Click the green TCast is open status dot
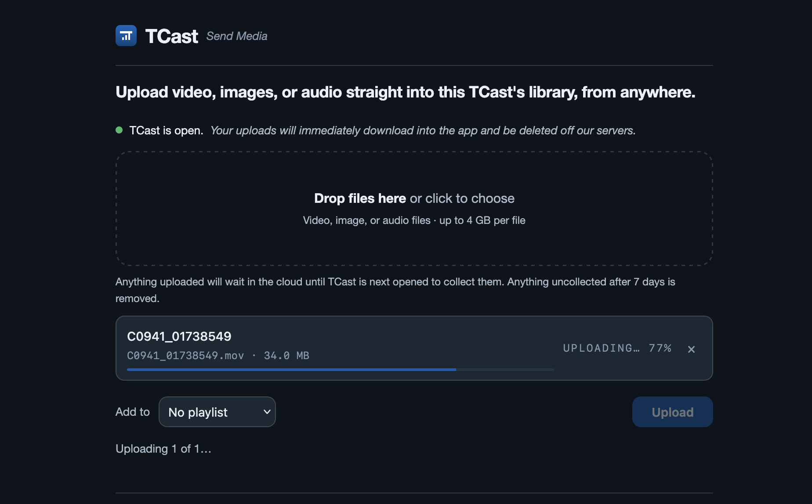 (119, 130)
